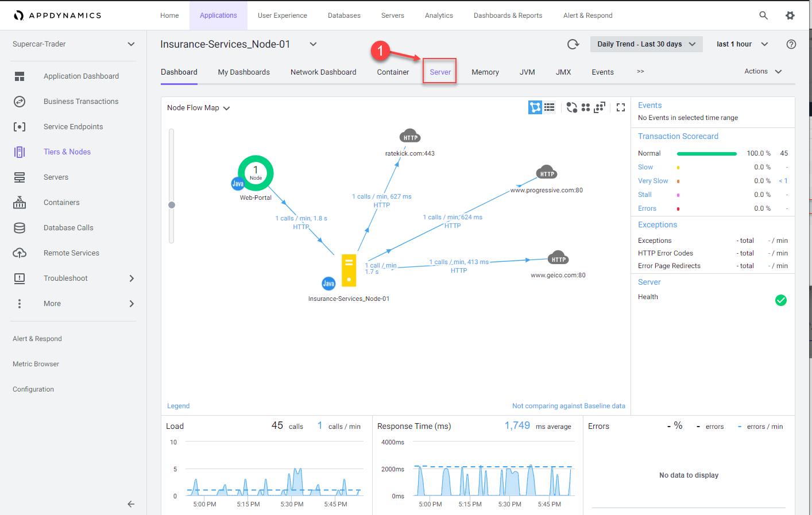Viewport: 812px width, 515px height.
Task: Click the Containers sidebar icon
Action: coord(20,202)
